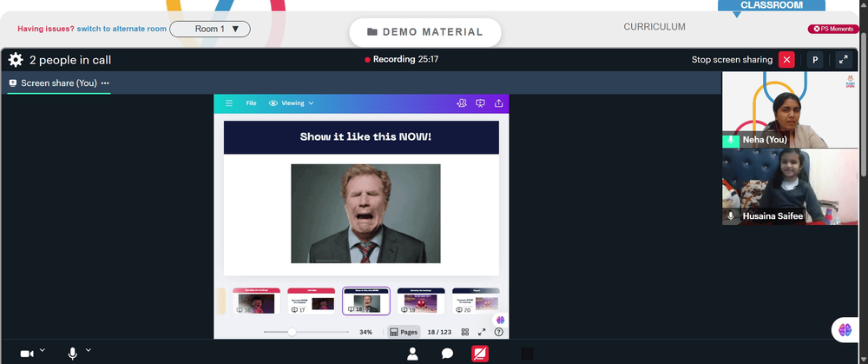Select slide 19 thumbnail
This screenshot has height=364, width=868.
421,301
